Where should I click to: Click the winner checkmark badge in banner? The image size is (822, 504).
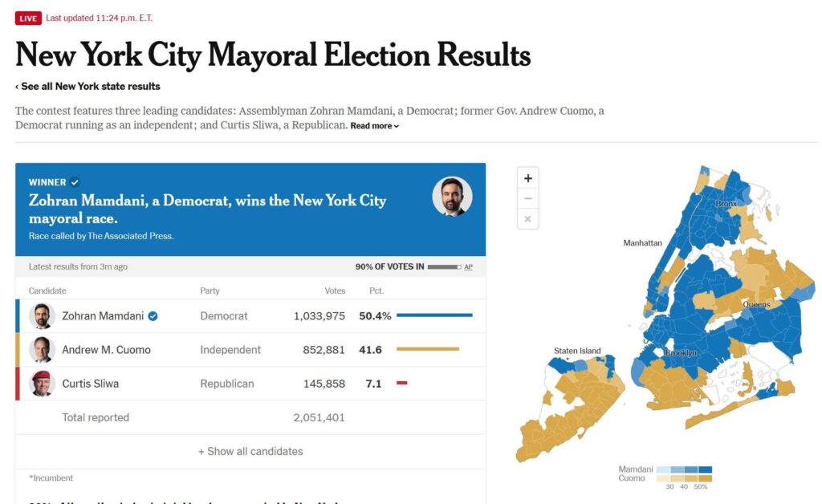click(x=75, y=182)
